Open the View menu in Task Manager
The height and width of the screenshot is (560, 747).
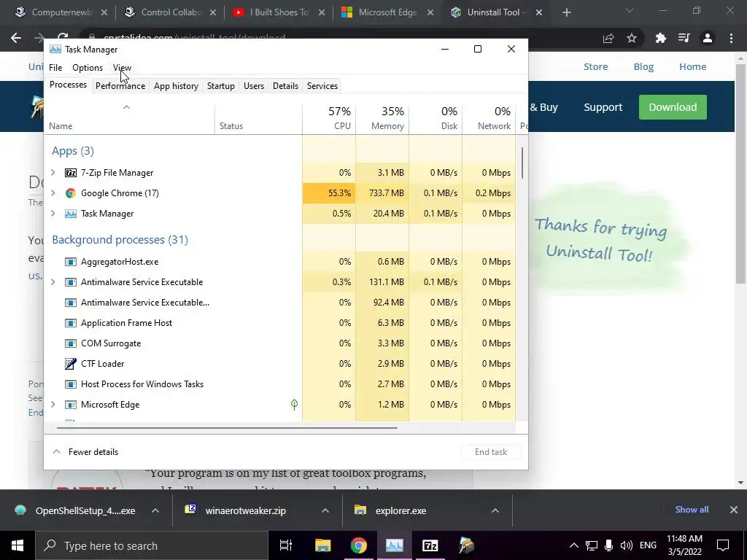pyautogui.click(x=122, y=68)
